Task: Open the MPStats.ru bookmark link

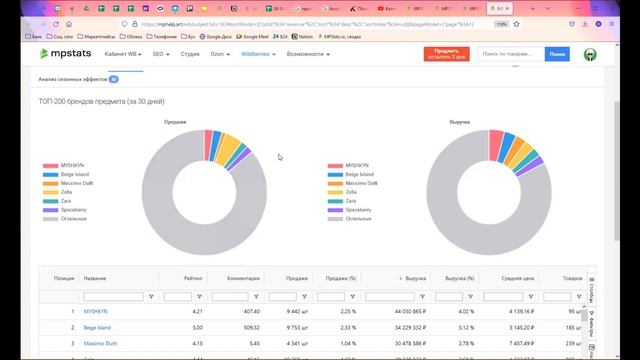Action: (x=340, y=36)
